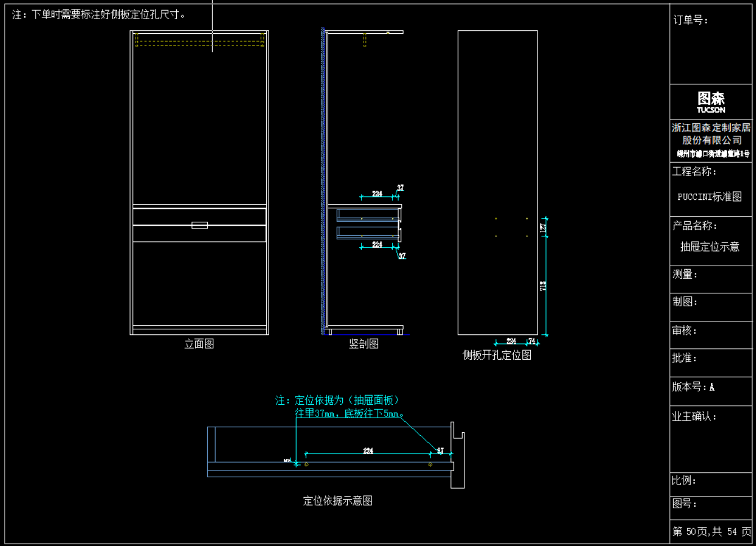Select the 713 vertical dimension on side panel
Viewport: 756px width, 546px height.
click(x=543, y=286)
